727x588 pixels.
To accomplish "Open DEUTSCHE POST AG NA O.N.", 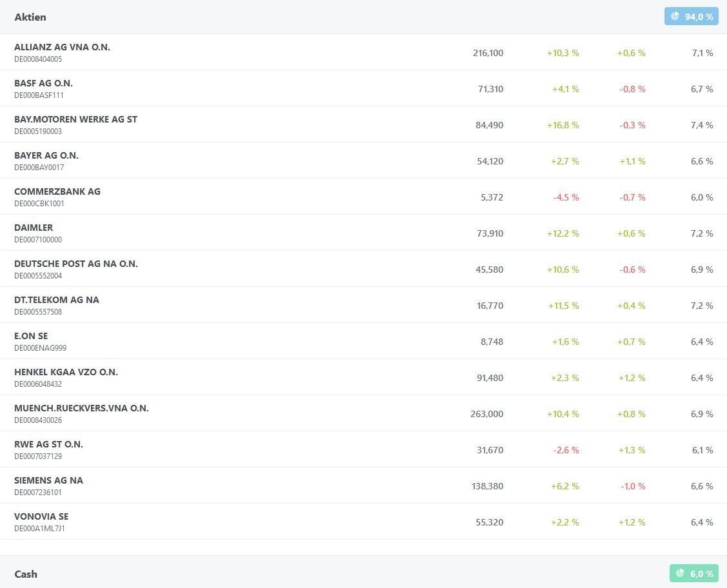I will [x=76, y=264].
